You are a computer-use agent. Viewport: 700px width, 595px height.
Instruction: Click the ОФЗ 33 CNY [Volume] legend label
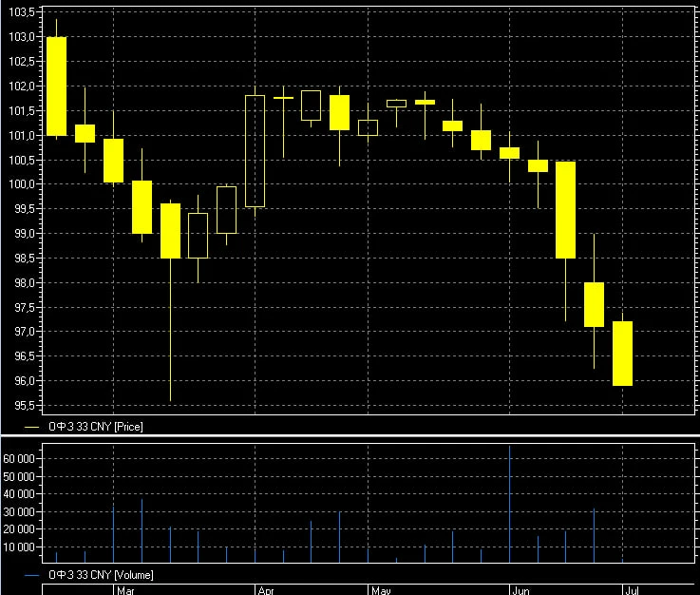[101, 575]
